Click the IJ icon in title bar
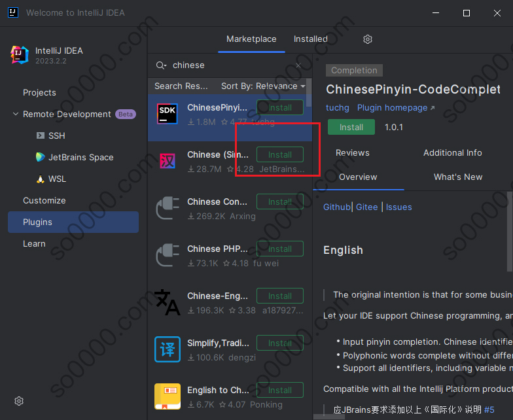This screenshot has height=420, width=513. point(13,12)
